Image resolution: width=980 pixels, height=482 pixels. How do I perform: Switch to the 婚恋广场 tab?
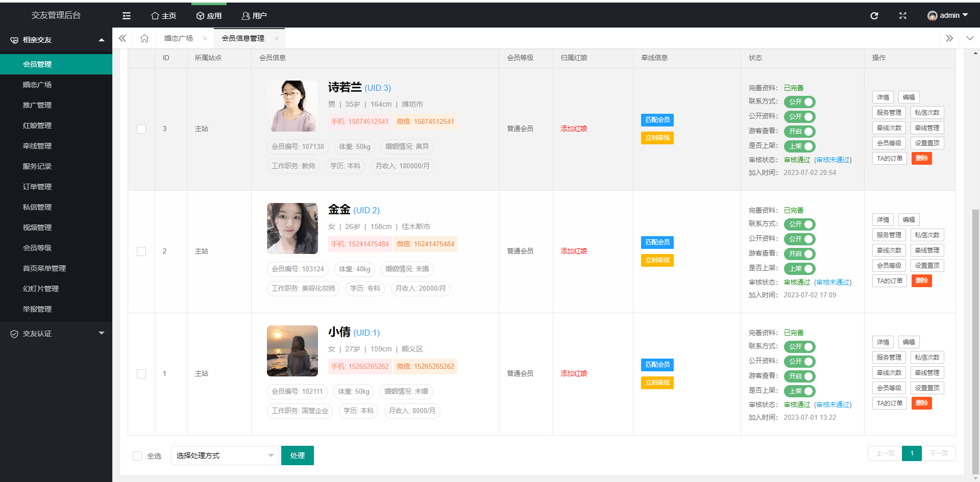tap(179, 38)
